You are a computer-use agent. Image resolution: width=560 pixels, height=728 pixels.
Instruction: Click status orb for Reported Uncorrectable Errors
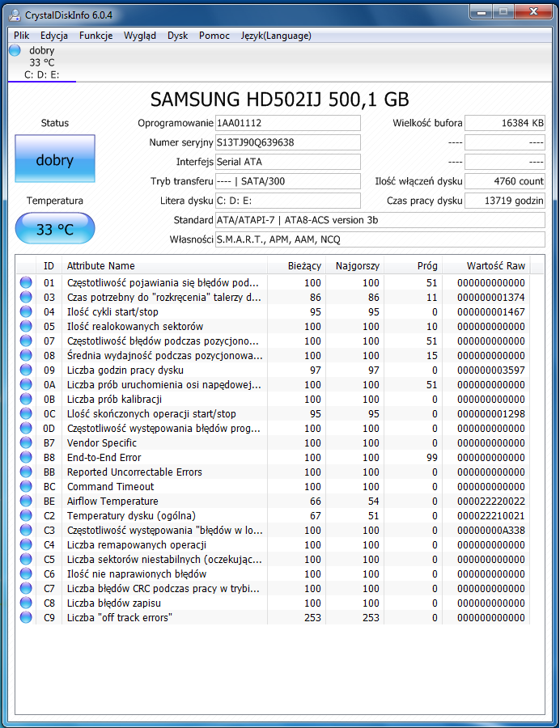(26, 472)
